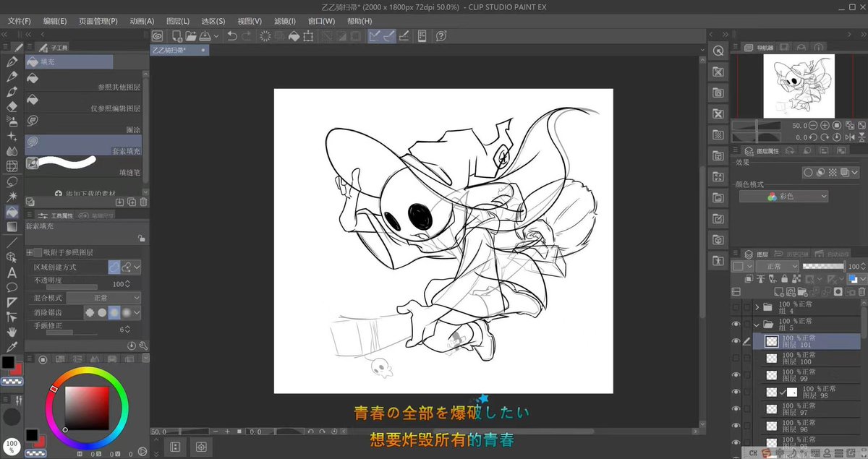Open the 混合模式 dropdown set to 正常
The height and width of the screenshot is (459, 868).
pos(106,298)
